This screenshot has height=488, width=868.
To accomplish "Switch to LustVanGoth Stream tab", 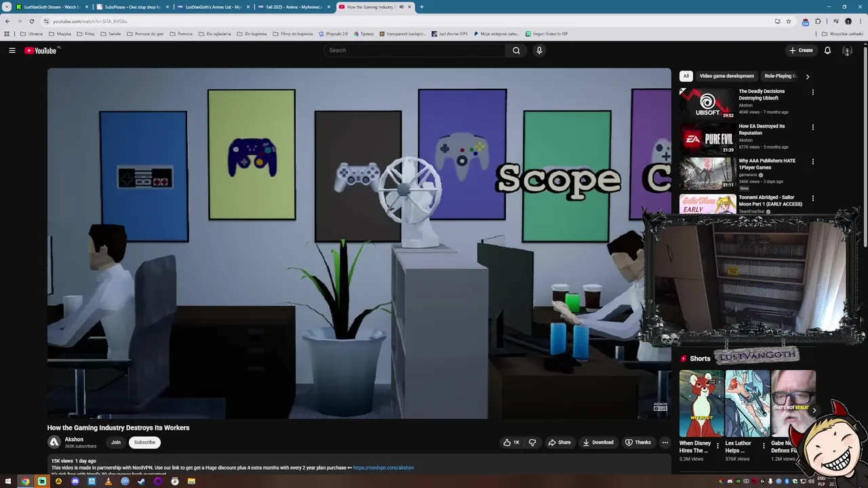I will coord(51,7).
